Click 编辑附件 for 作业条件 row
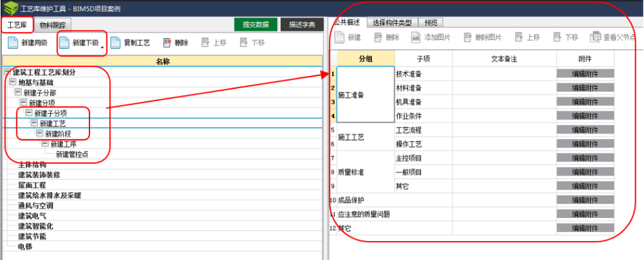Viewport: 644px width, 260px height. click(x=585, y=116)
